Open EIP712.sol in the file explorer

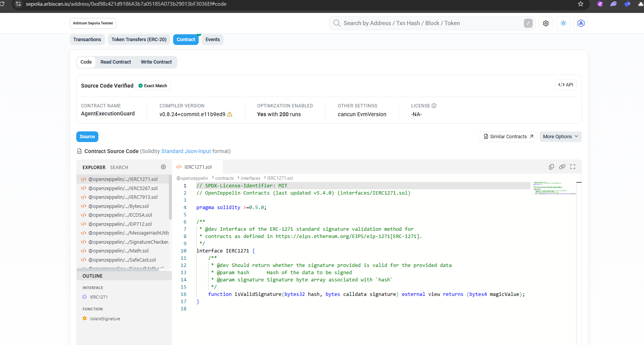pyautogui.click(x=123, y=224)
